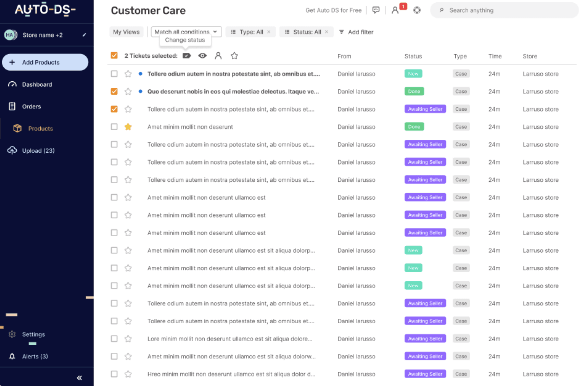Open the 'Type: All' filter
Image resolution: width=588 pixels, height=386 pixels.
(x=250, y=32)
